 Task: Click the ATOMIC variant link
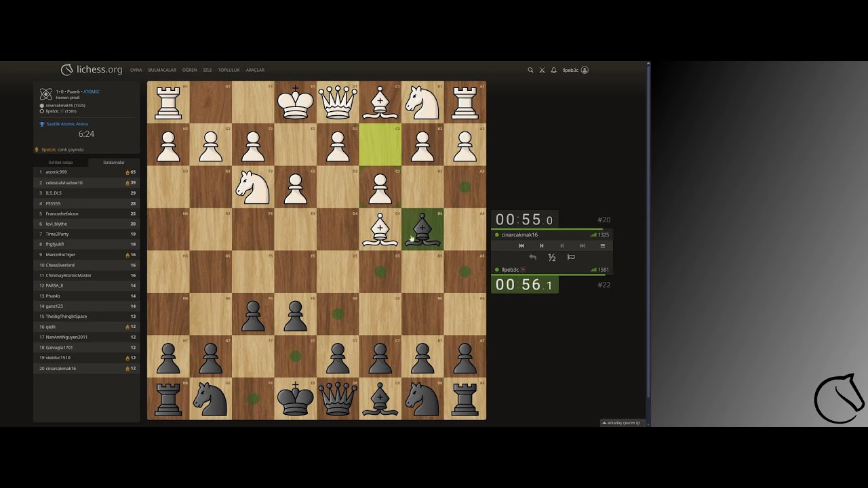[92, 91]
